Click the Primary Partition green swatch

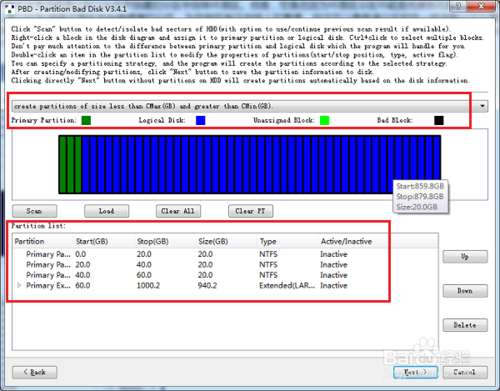click(x=86, y=120)
